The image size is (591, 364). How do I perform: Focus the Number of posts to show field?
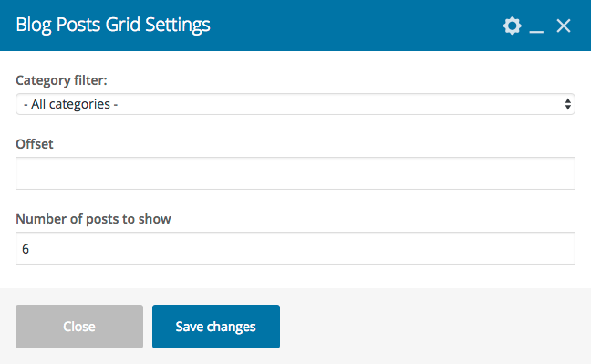click(295, 248)
